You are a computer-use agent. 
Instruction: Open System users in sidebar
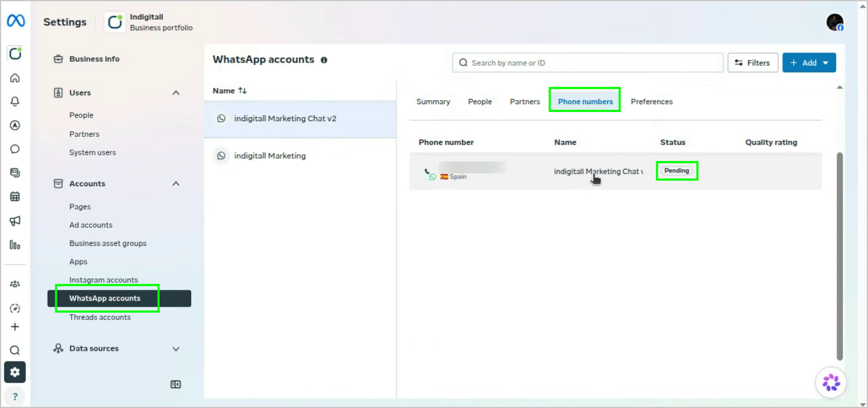click(x=93, y=152)
